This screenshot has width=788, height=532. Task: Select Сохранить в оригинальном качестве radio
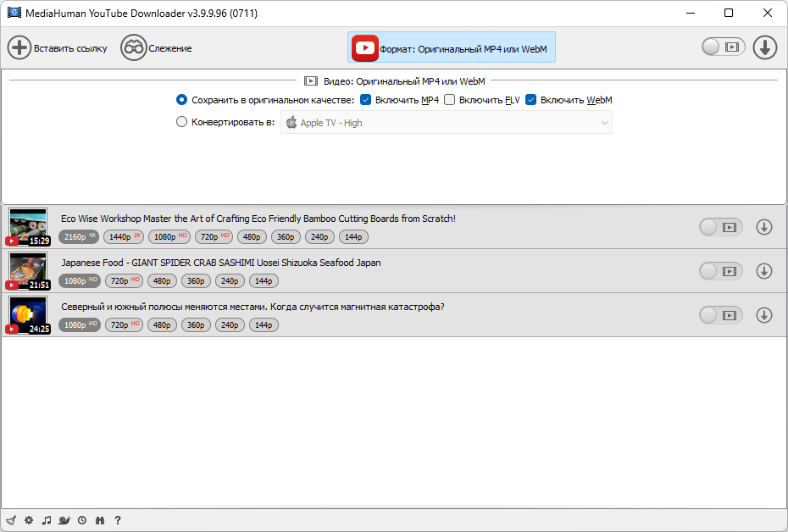181,100
